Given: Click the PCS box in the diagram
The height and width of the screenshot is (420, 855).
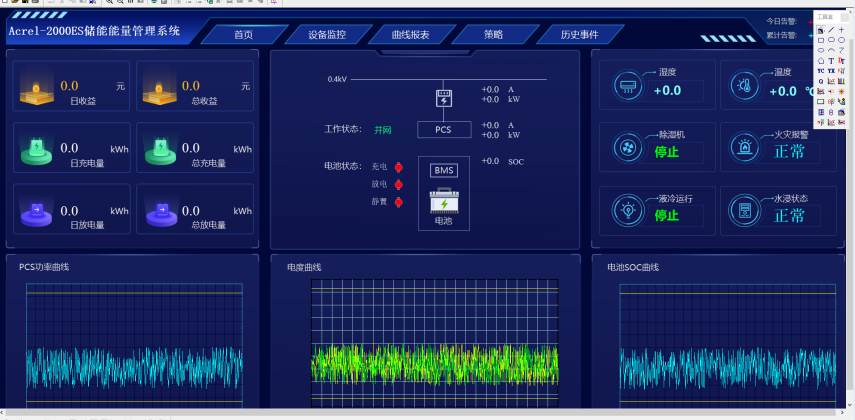Looking at the screenshot, I should tap(443, 129).
